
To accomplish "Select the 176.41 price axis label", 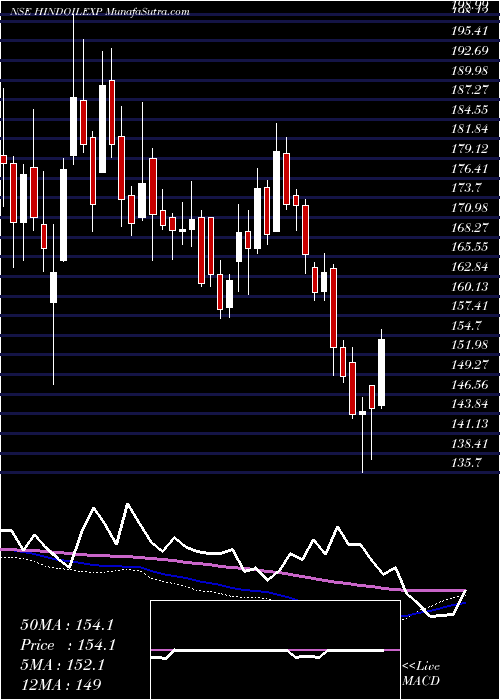I will 470,169.
